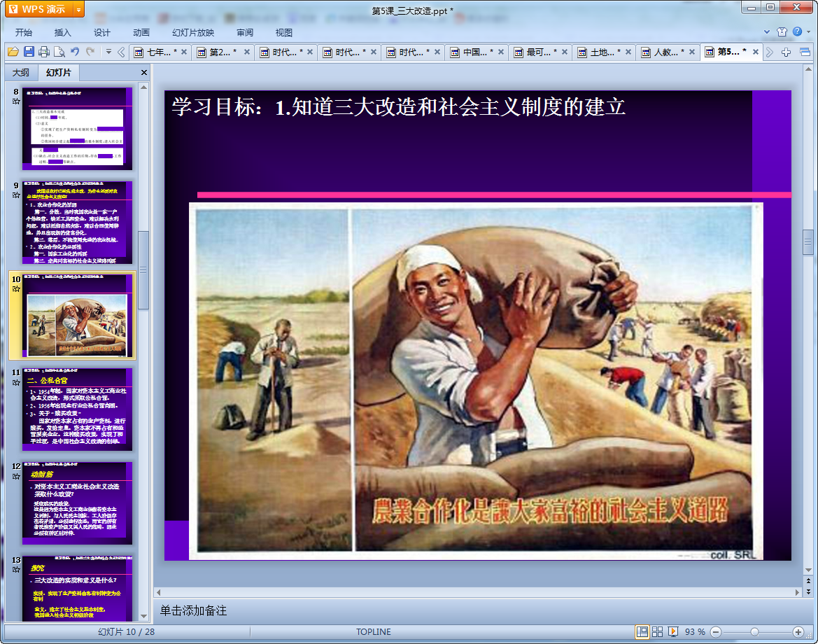Click the notes area 单击添加备注

pos(193,610)
